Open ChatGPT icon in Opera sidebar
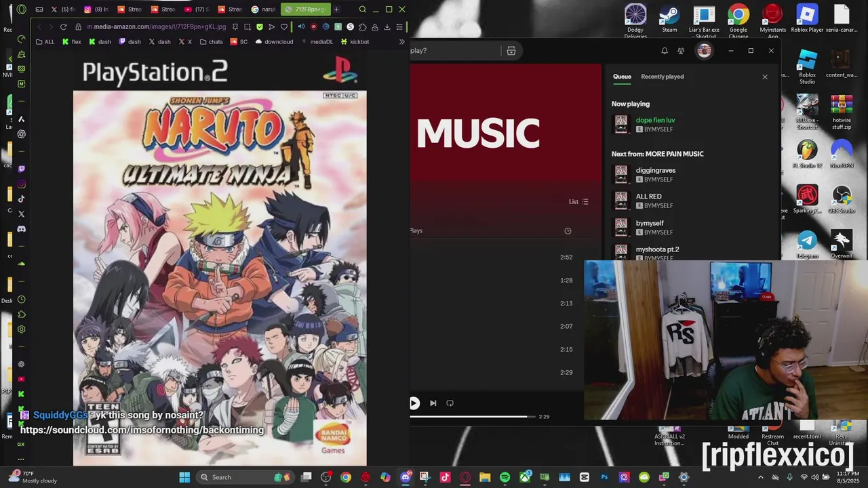This screenshot has width=868, height=488. coord(22,134)
